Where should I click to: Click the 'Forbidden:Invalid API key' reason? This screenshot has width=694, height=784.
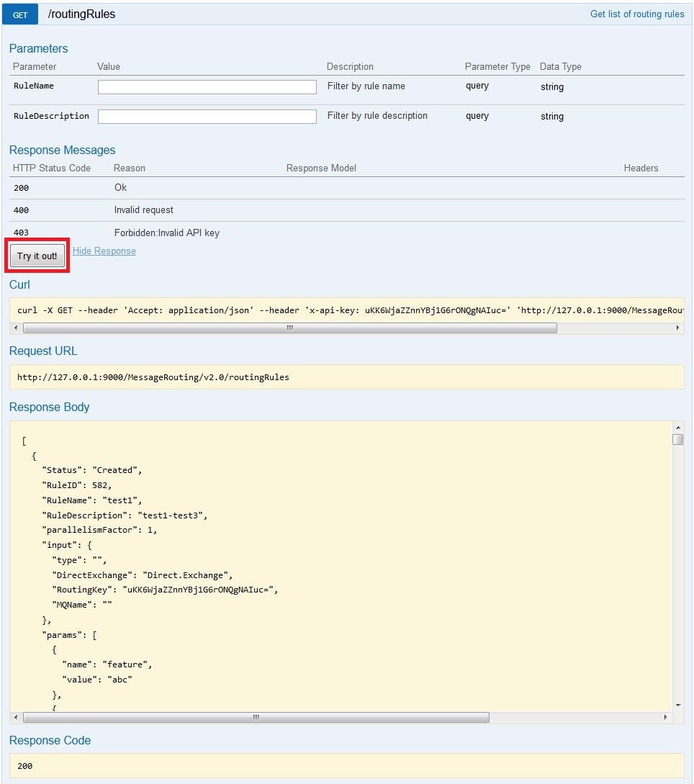coord(167,233)
